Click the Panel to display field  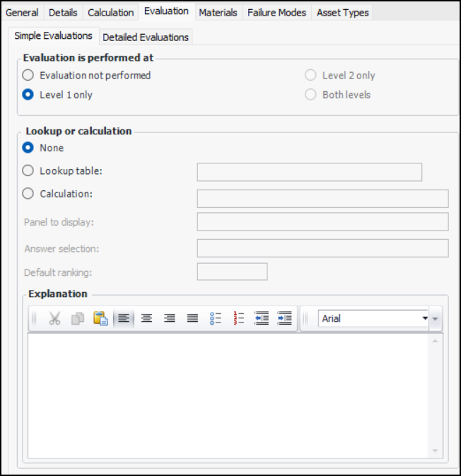(x=322, y=221)
